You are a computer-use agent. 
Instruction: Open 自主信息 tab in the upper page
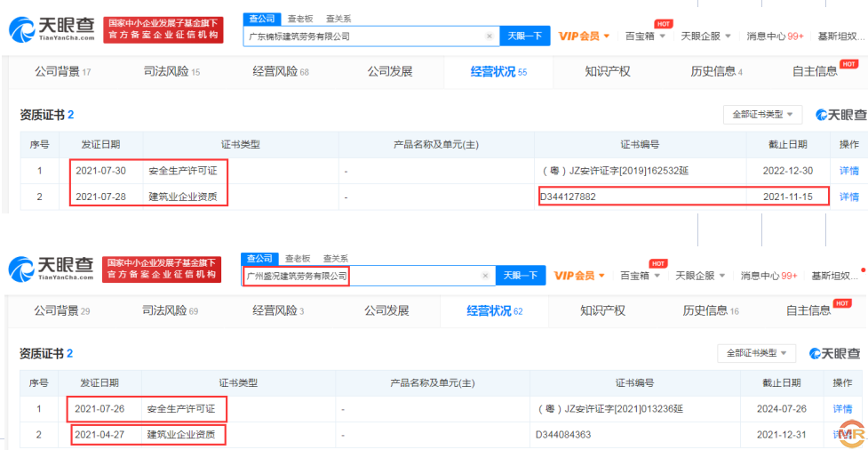(x=815, y=71)
